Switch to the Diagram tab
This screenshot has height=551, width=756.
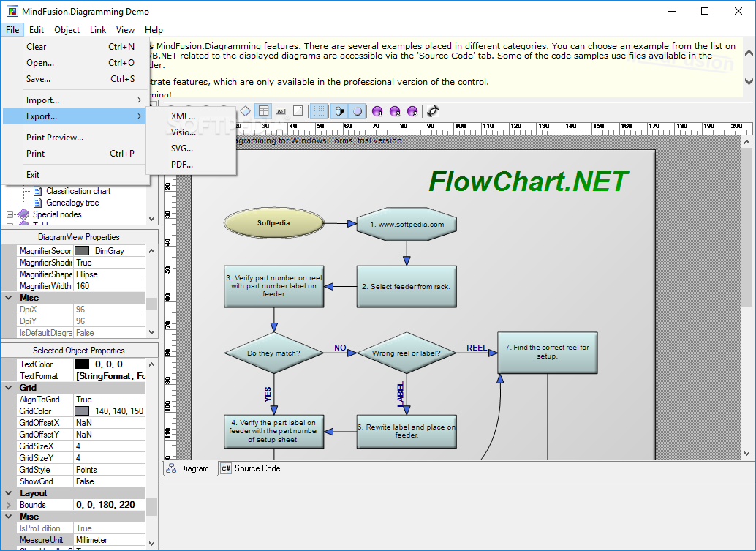pos(189,468)
